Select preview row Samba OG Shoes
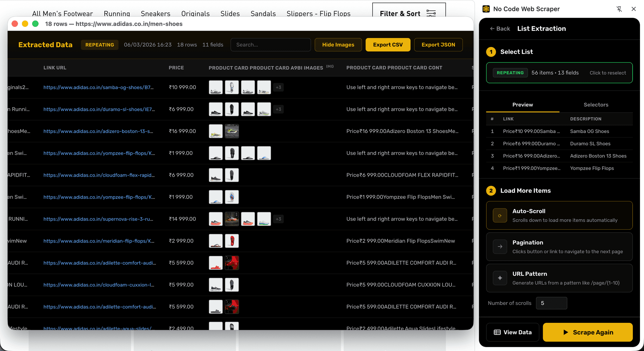Screen dimensions: 644x351 (559, 131)
